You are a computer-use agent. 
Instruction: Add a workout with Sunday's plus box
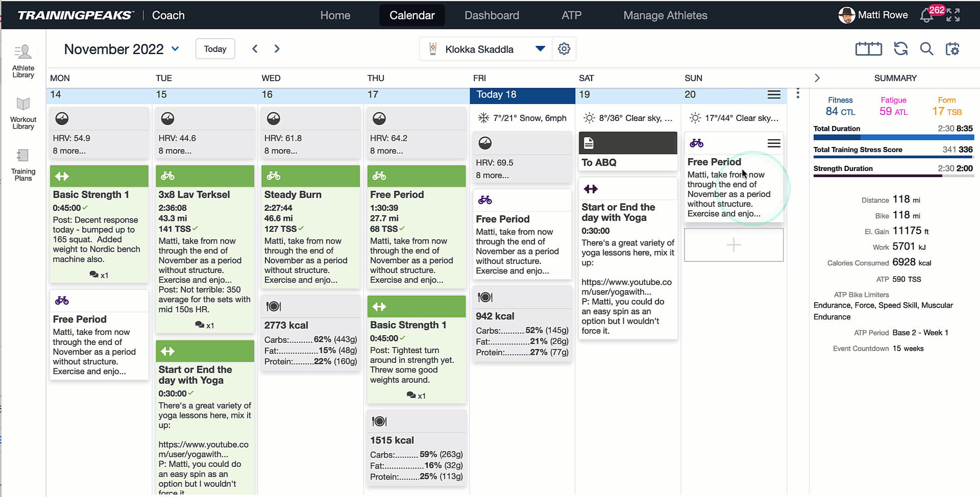point(733,245)
